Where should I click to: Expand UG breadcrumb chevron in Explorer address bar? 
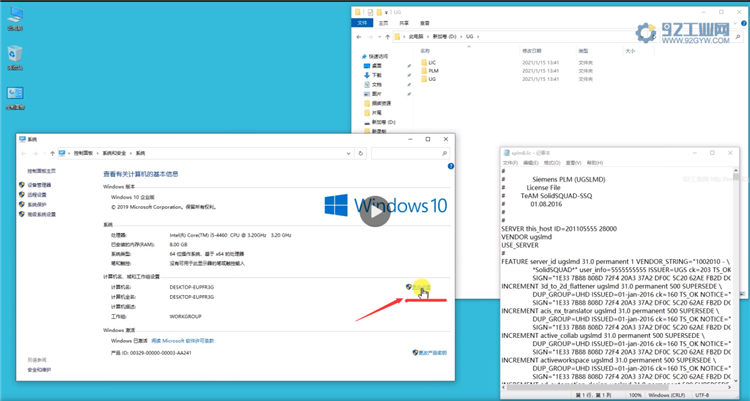point(477,36)
